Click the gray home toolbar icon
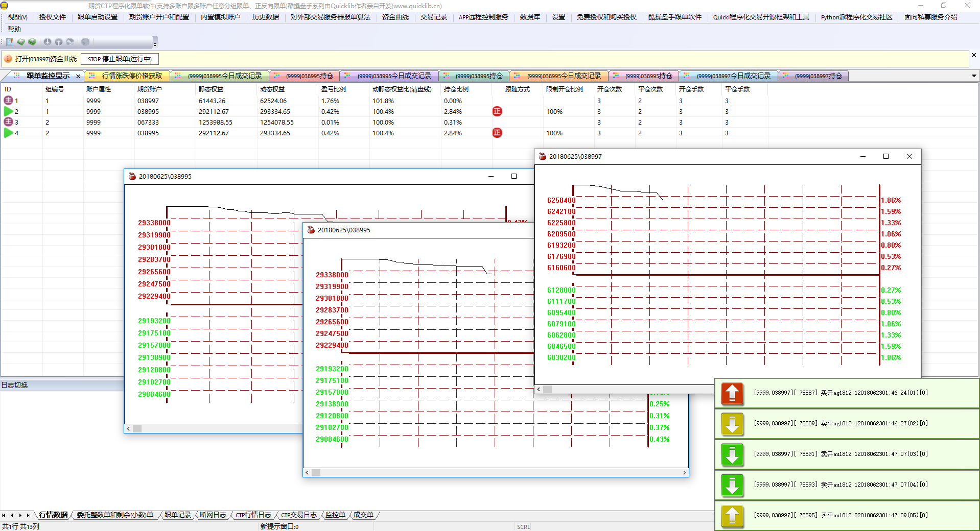Screen dimensions: 980x531 [70, 42]
